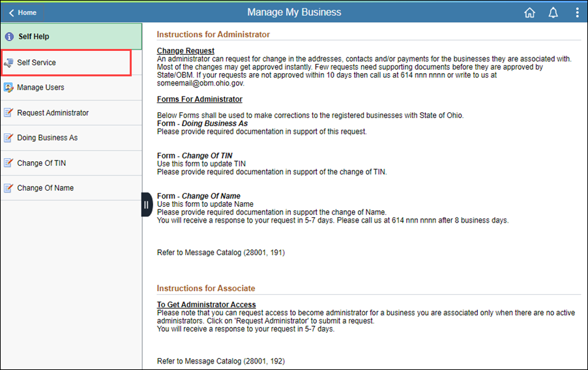This screenshot has width=588, height=370.
Task: Click the Change Of Name form icon
Action: (x=8, y=188)
